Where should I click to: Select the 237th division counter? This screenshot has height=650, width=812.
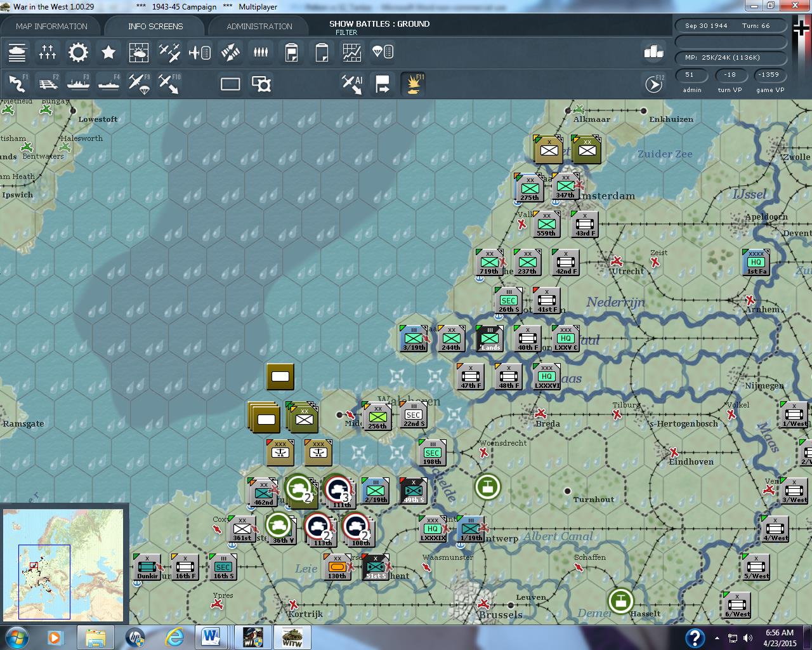tap(527, 262)
